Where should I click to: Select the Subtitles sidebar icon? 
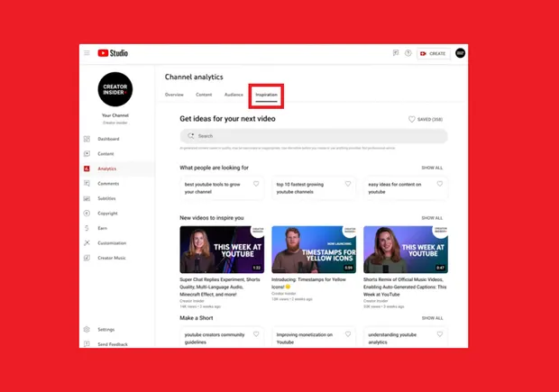[87, 198]
